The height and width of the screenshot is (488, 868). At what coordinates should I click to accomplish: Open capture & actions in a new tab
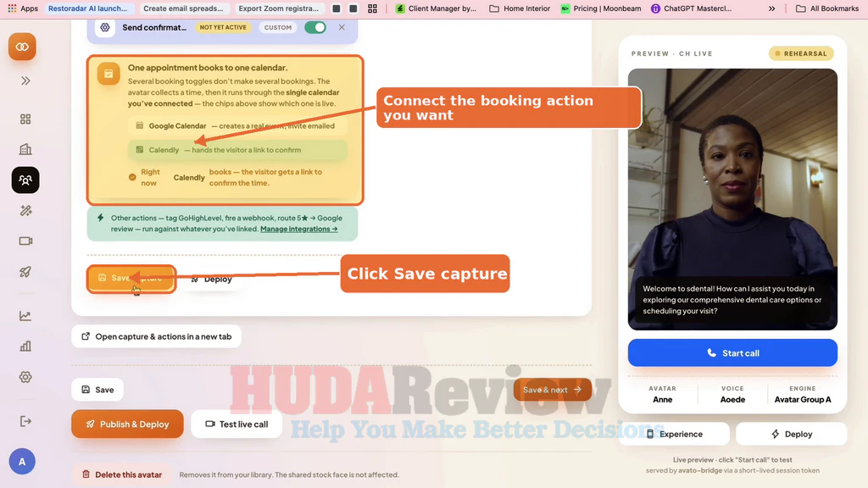(x=156, y=336)
